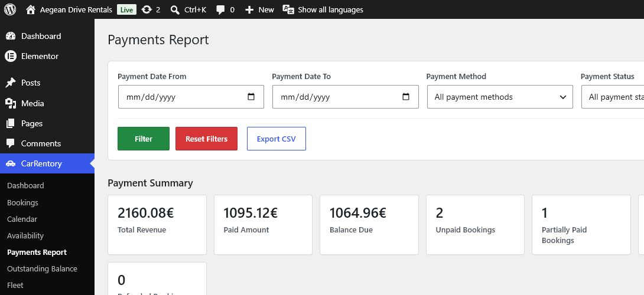Click the Posts pushpin icon
Image resolution: width=644 pixels, height=295 pixels.
point(11,83)
